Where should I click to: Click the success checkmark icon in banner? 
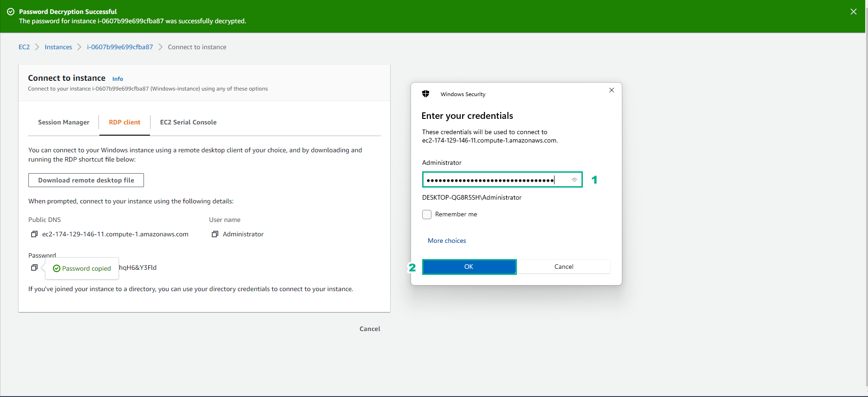[x=11, y=12]
